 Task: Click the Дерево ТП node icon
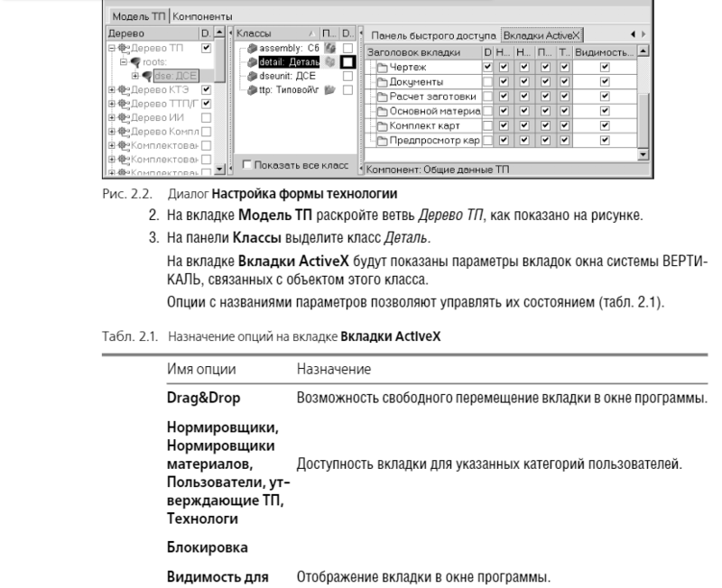click(124, 49)
